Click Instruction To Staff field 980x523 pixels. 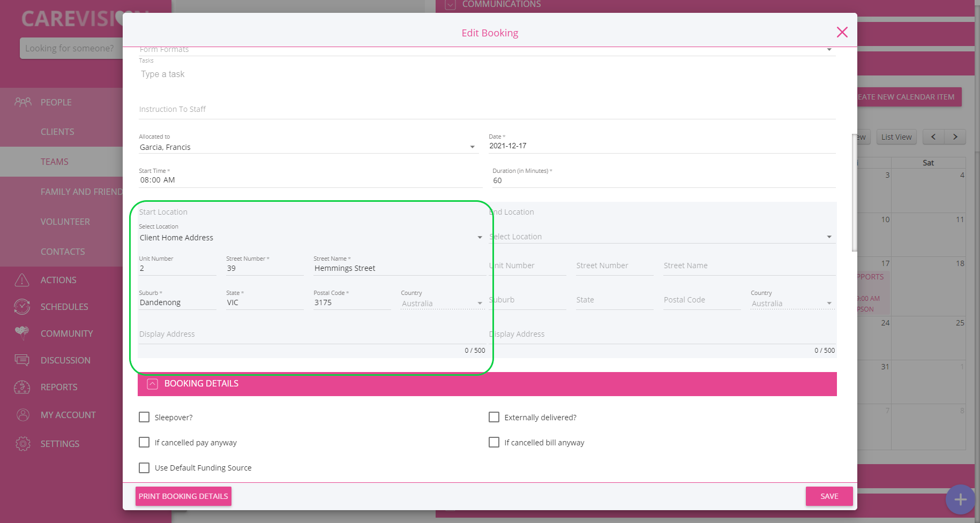(487, 110)
